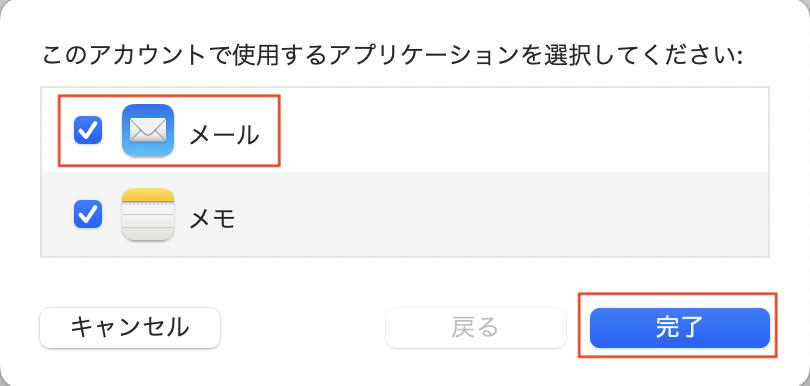The image size is (810, 386).
Task: Click the キャンセル button
Action: (x=130, y=328)
